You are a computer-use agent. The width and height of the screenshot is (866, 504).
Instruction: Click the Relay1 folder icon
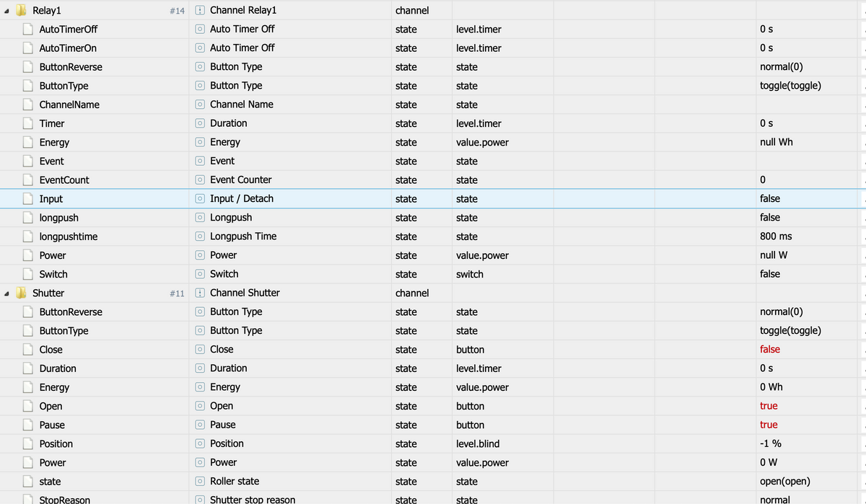pos(21,10)
